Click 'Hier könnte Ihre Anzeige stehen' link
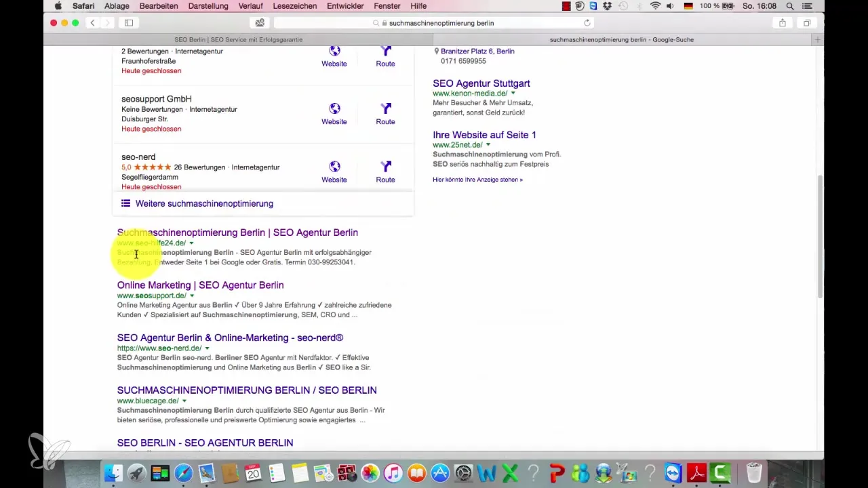Viewport: 868px width, 488px height. pos(477,180)
